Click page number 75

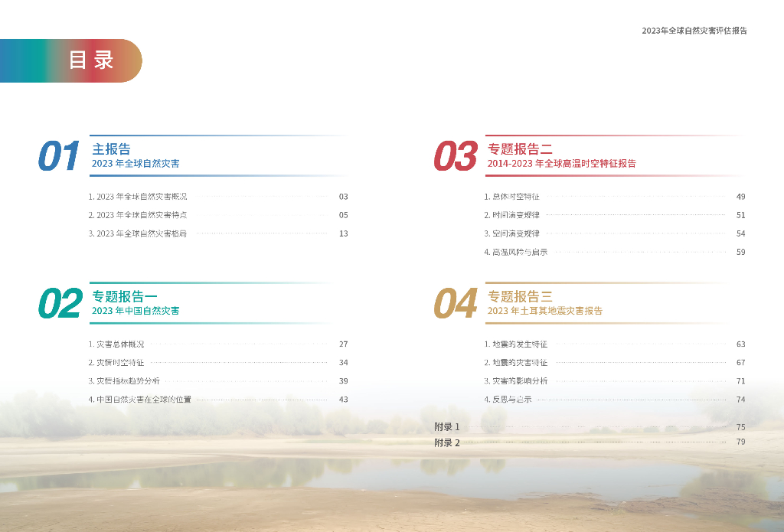(741, 427)
